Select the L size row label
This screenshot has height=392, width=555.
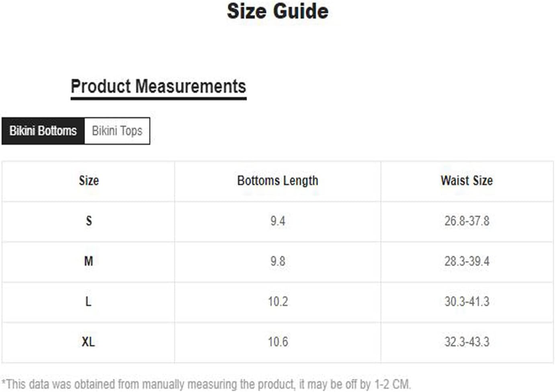89,302
